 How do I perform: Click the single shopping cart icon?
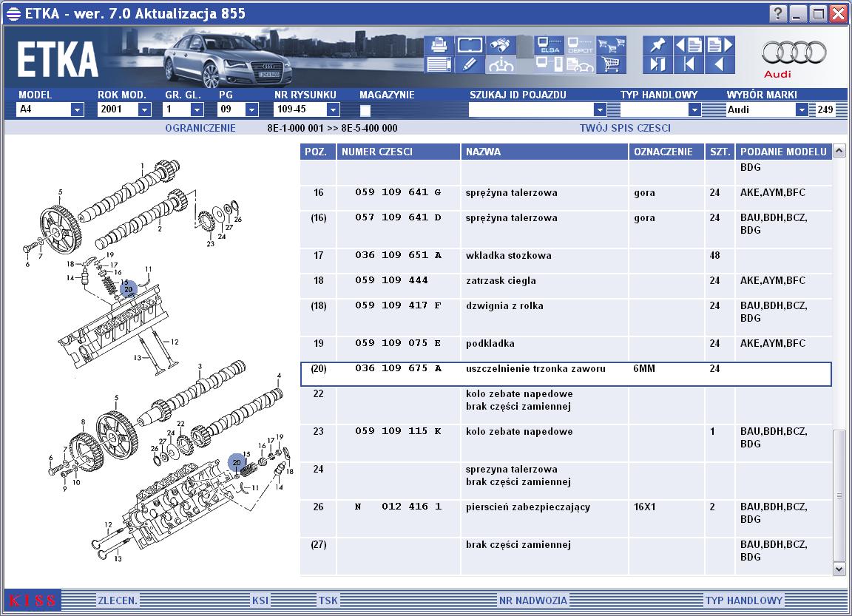coord(612,65)
